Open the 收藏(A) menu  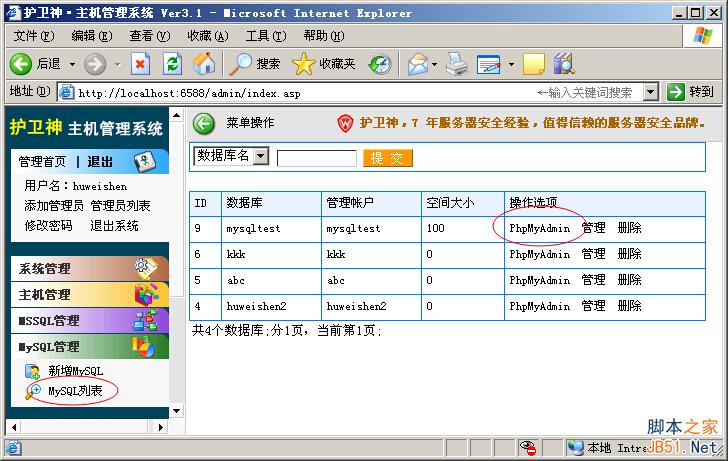click(207, 36)
